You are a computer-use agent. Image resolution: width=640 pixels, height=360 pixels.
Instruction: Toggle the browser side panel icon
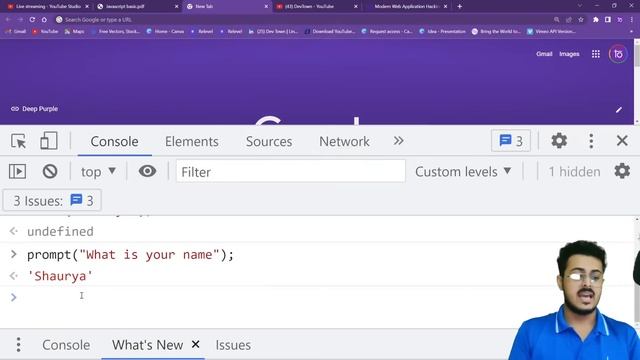[x=607, y=20]
